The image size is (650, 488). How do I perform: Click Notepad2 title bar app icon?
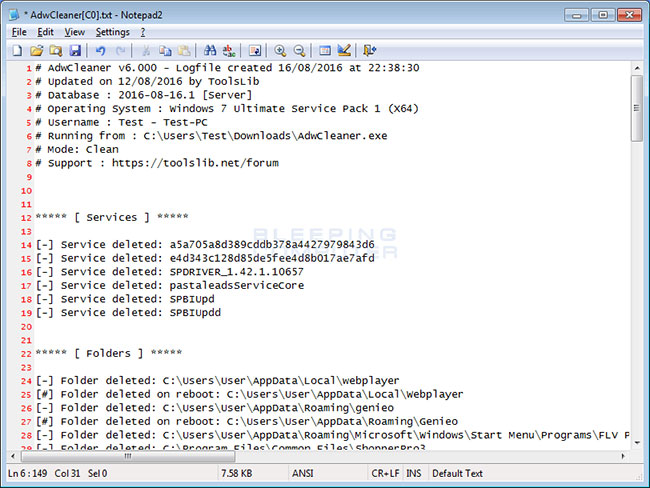(x=14, y=15)
